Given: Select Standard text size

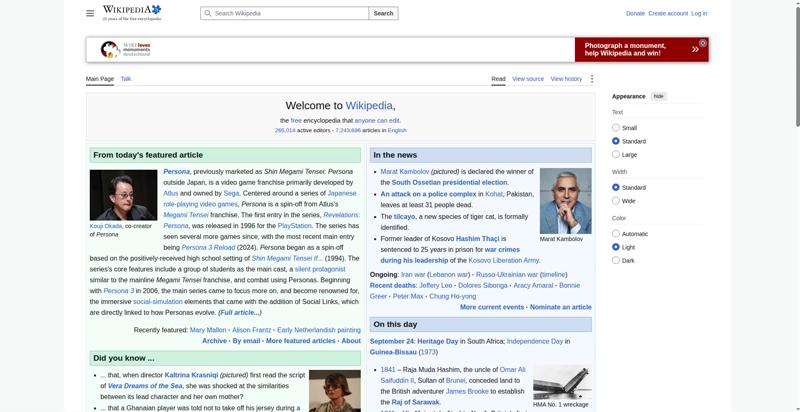Looking at the screenshot, I should 616,141.
